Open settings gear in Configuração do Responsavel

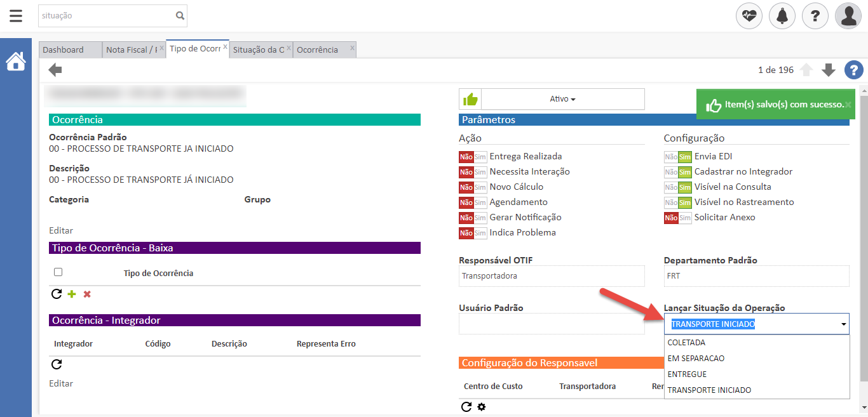tap(481, 407)
